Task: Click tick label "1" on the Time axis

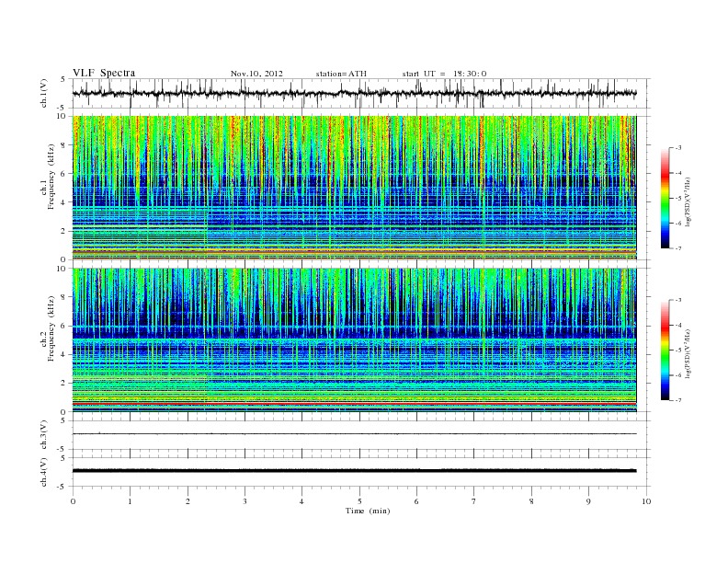Action: pos(130,501)
